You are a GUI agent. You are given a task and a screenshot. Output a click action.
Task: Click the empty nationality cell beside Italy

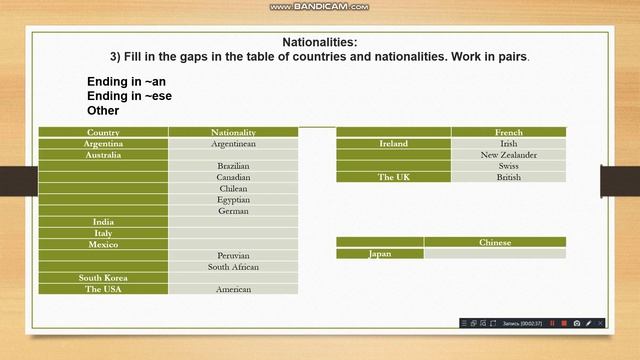(x=233, y=233)
